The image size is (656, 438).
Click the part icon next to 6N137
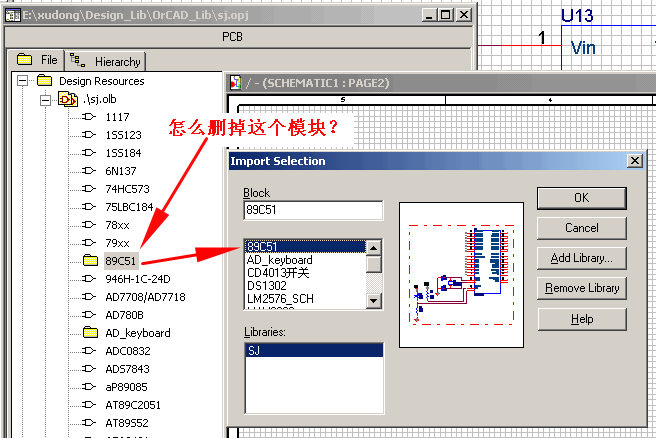pos(89,171)
